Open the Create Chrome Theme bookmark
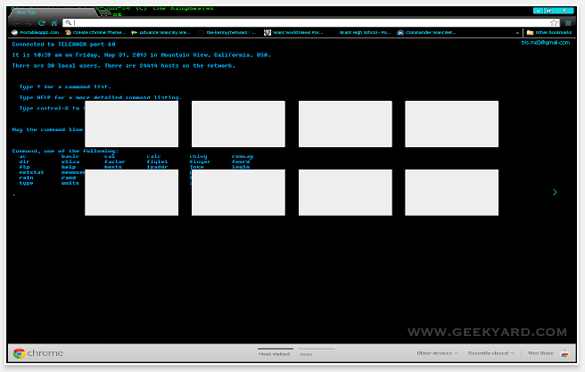The height and width of the screenshot is (372, 585). click(x=96, y=32)
